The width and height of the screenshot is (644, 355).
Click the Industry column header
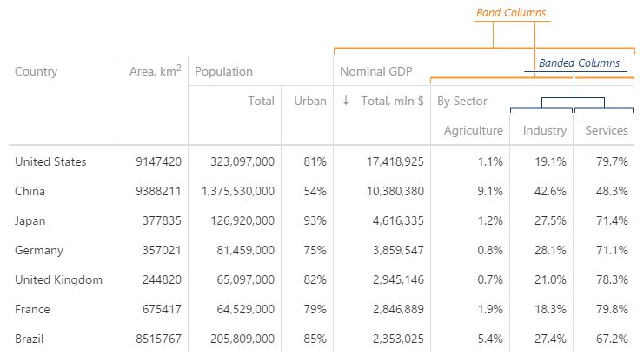[545, 130]
